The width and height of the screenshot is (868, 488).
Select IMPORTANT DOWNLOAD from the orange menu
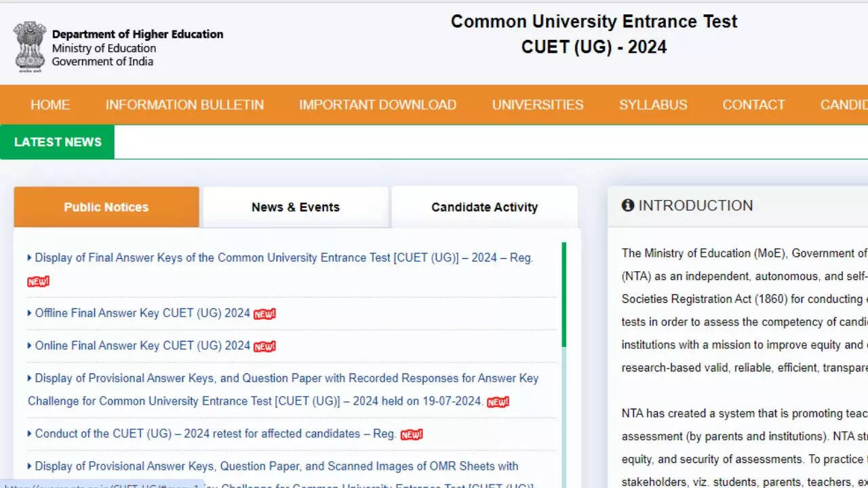pyautogui.click(x=378, y=104)
